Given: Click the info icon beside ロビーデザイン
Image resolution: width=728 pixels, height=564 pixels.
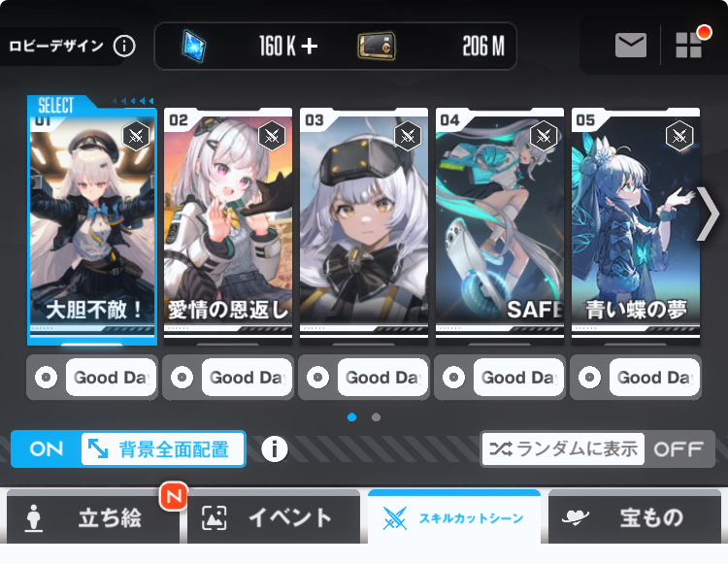Looking at the screenshot, I should point(124,46).
